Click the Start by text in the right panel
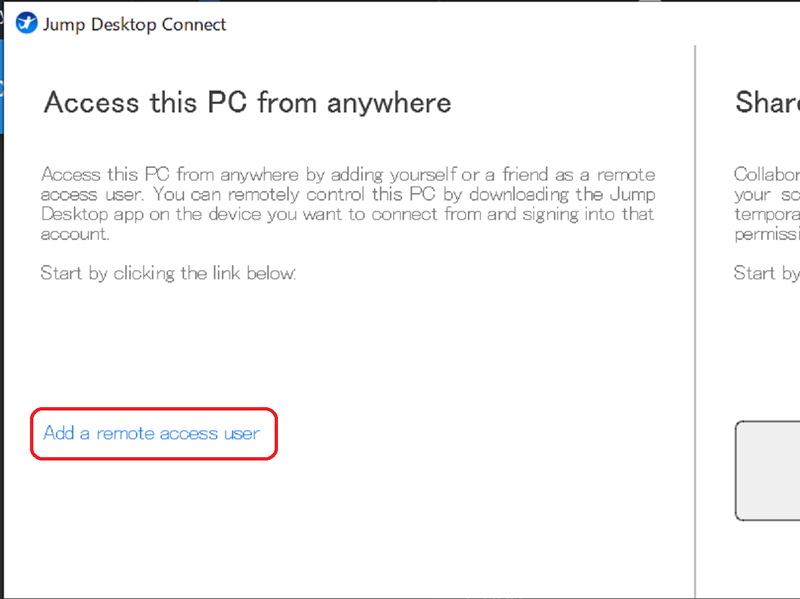The width and height of the screenshot is (800, 599). 766,273
